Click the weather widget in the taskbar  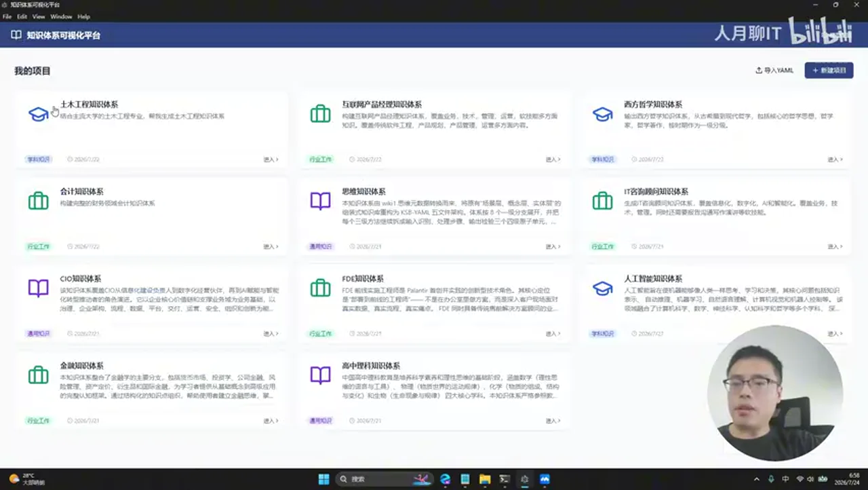click(26, 478)
